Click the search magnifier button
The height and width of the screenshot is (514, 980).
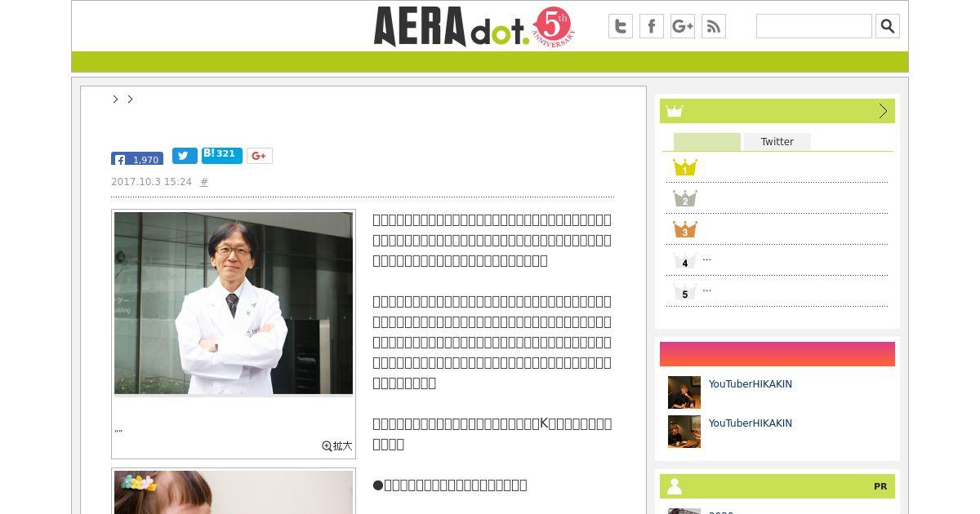pos(888,26)
